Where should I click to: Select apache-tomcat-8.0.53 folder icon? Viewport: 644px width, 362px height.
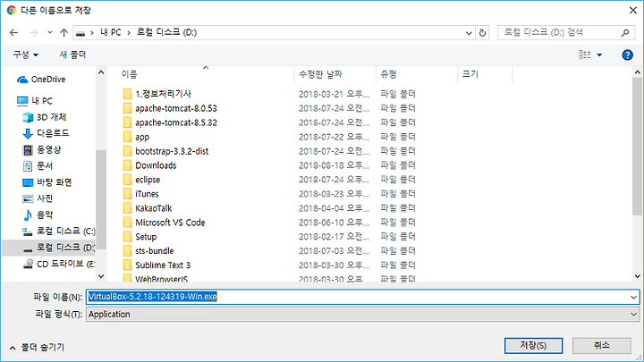pyautogui.click(x=128, y=108)
